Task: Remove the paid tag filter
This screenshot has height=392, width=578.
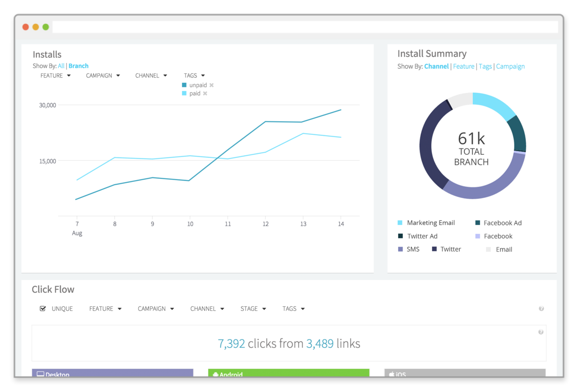Action: [205, 94]
